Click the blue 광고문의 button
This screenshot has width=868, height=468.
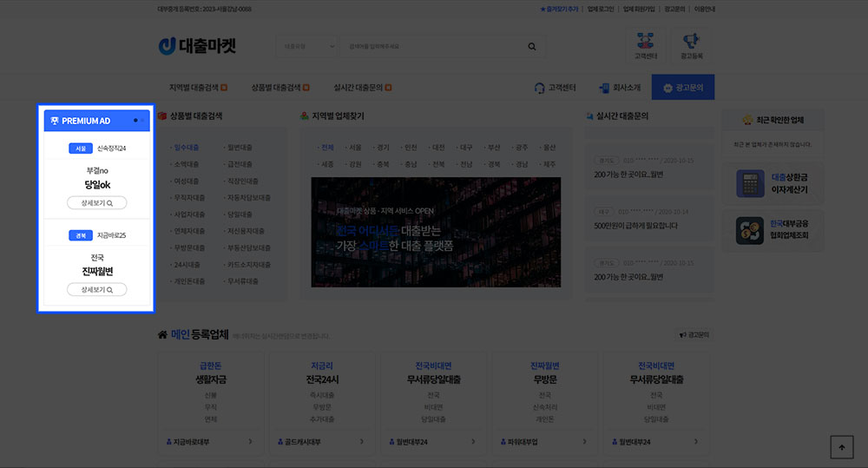pyautogui.click(x=682, y=88)
